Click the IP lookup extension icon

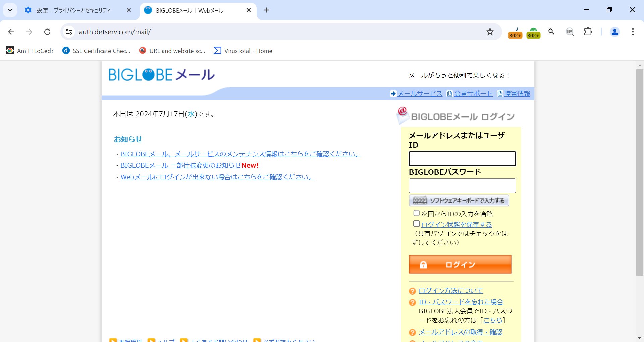(570, 32)
